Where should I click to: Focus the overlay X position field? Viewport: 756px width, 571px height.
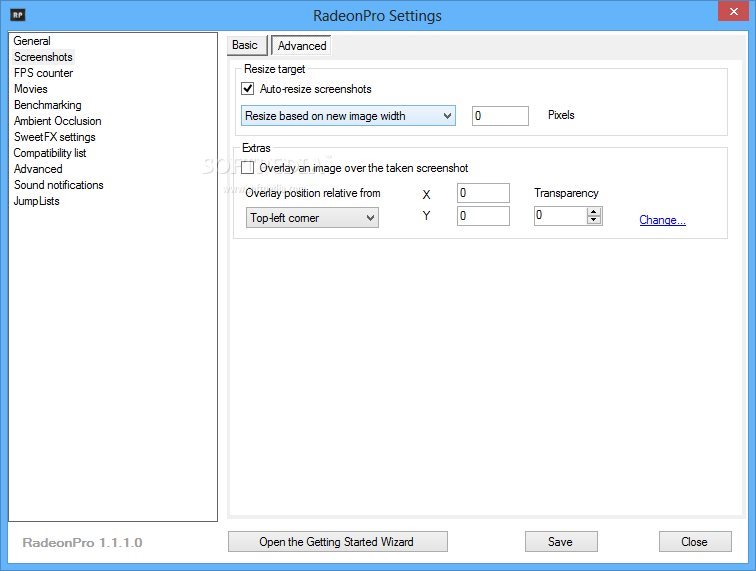[x=483, y=193]
